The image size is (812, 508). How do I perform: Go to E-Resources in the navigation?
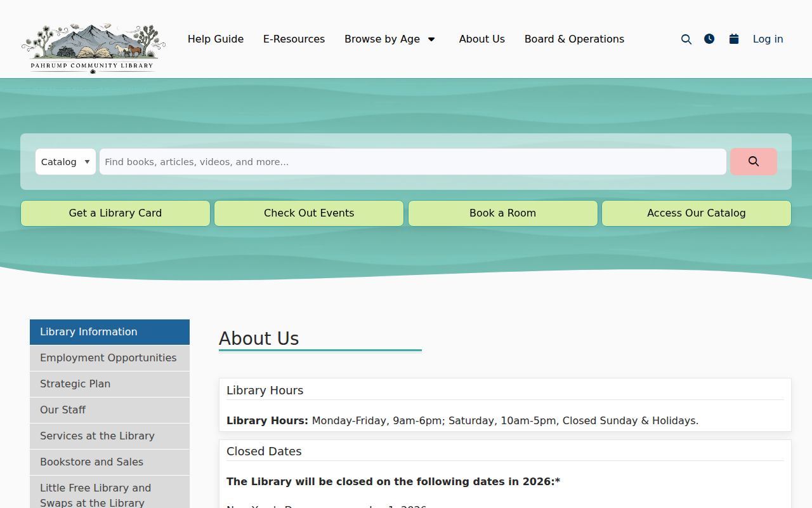(x=294, y=39)
